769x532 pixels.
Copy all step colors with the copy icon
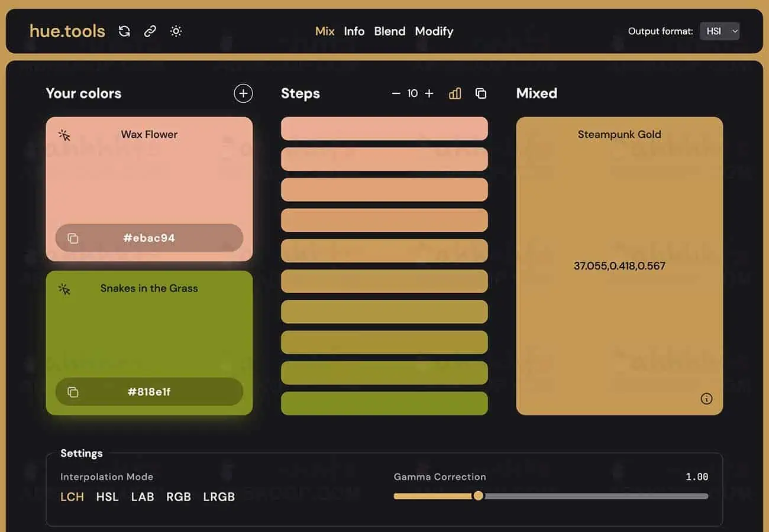click(x=480, y=93)
